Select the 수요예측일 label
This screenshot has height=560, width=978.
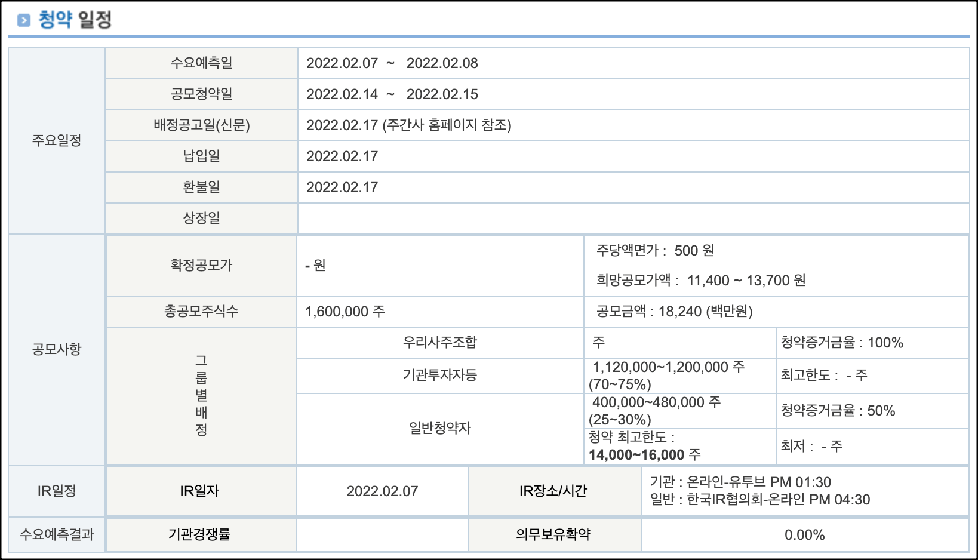coord(202,63)
